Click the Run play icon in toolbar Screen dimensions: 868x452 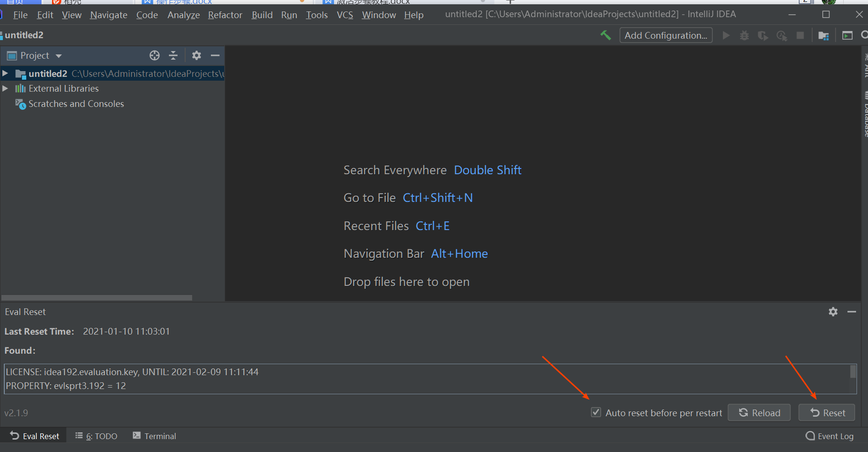726,35
